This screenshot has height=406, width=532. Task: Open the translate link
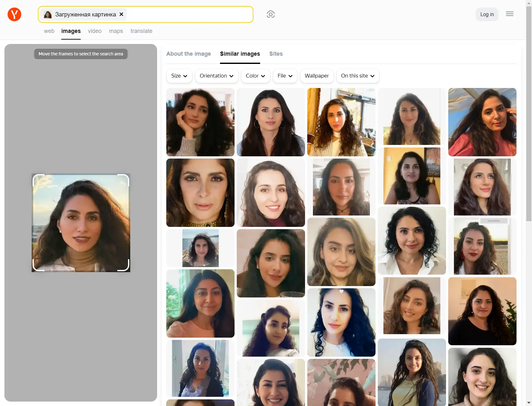(x=141, y=31)
